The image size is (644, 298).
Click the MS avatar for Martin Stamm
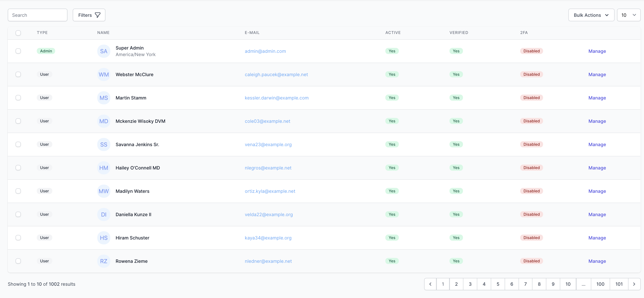(x=104, y=98)
